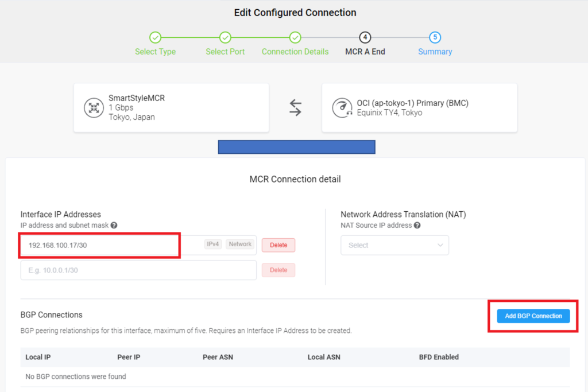This screenshot has width=588, height=392.
Task: Click the empty E.g. 10.0.0.1/30 address field
Action: coord(138,270)
